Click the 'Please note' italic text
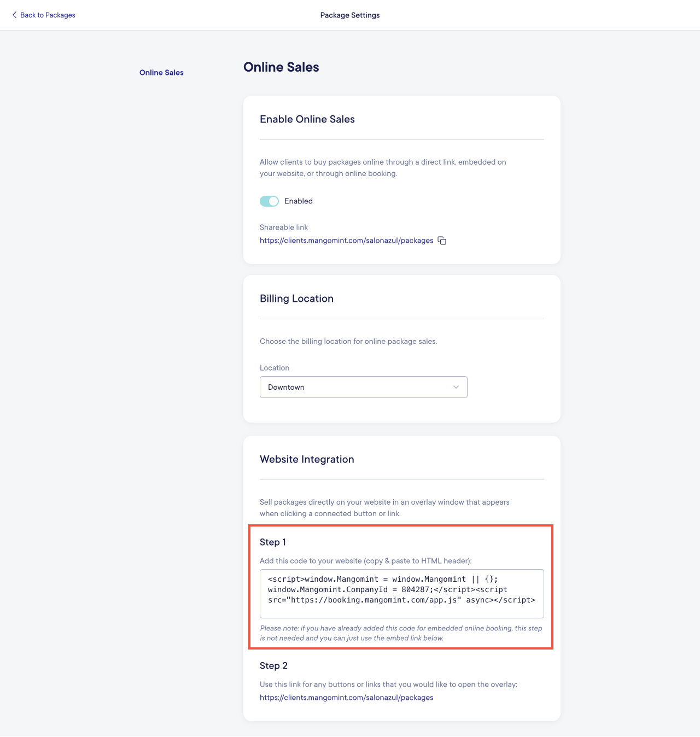 (x=401, y=633)
